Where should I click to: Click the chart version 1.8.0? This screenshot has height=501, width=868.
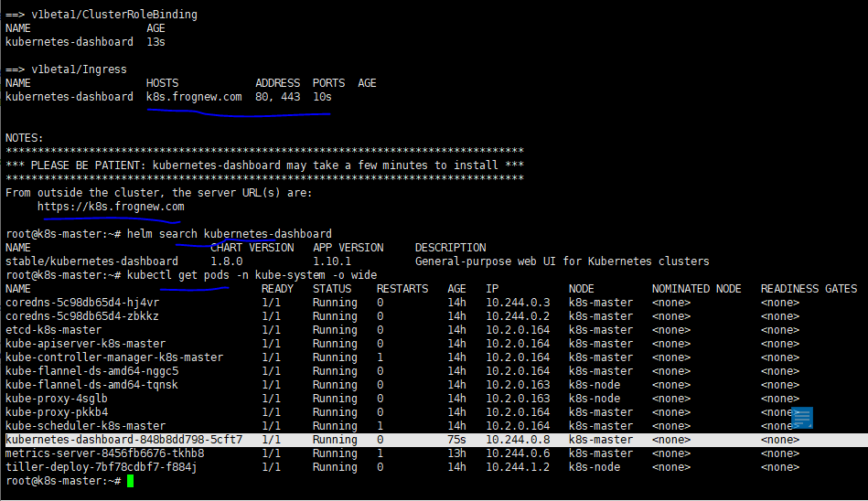pyautogui.click(x=227, y=261)
